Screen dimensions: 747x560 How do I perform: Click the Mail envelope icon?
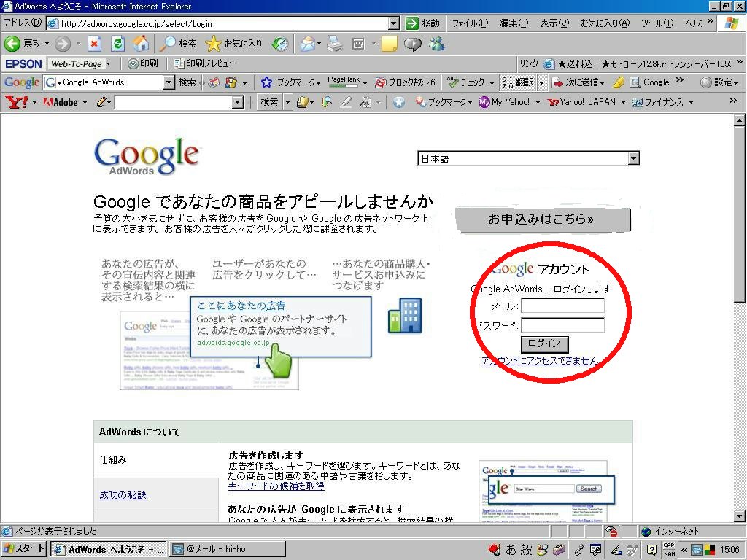pyautogui.click(x=308, y=44)
